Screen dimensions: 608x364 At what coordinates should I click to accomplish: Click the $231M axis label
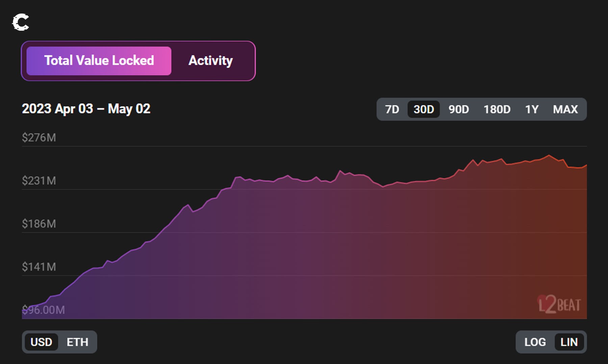(x=39, y=181)
